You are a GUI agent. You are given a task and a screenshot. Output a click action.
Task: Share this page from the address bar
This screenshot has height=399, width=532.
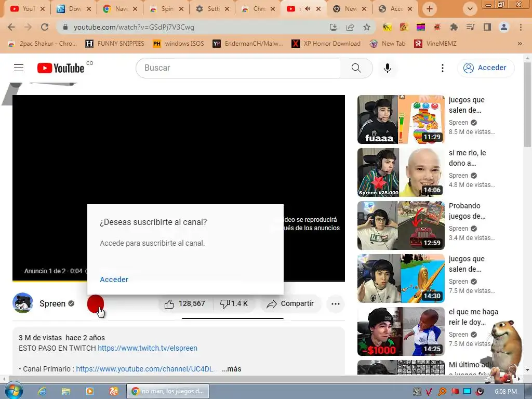pos(350,27)
